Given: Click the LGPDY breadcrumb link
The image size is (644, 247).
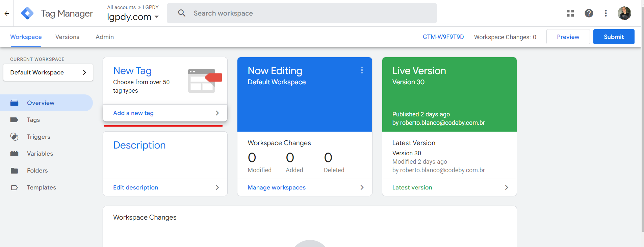Looking at the screenshot, I should (x=151, y=7).
